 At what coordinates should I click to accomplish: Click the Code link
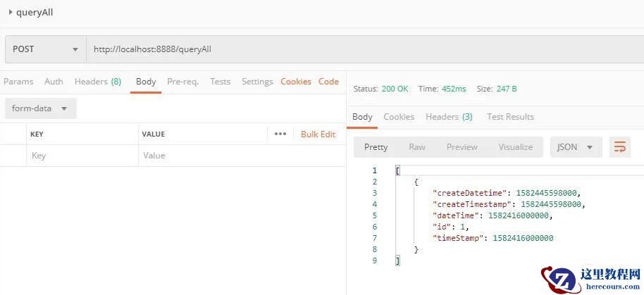coord(328,82)
